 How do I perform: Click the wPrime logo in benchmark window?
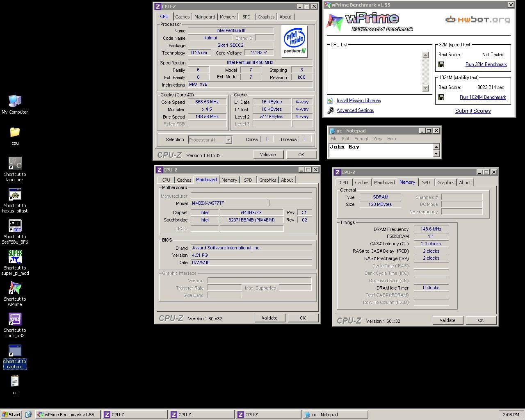click(369, 22)
